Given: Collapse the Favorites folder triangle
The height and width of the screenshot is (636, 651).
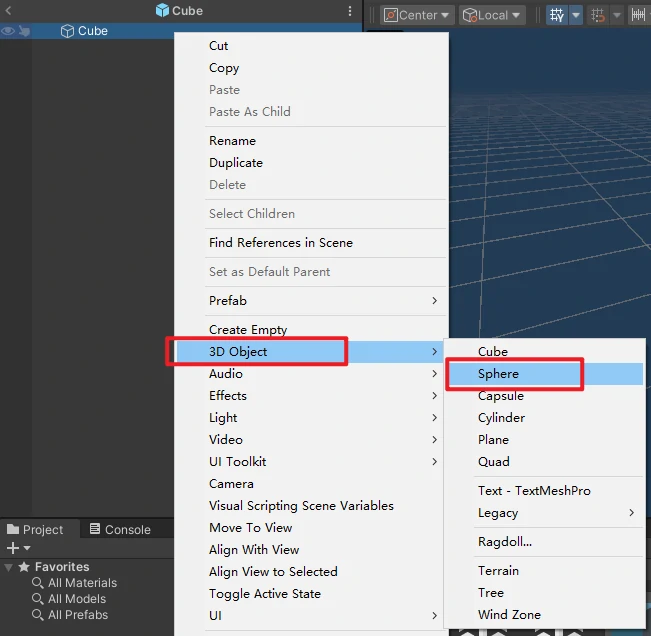Looking at the screenshot, I should tap(9, 567).
